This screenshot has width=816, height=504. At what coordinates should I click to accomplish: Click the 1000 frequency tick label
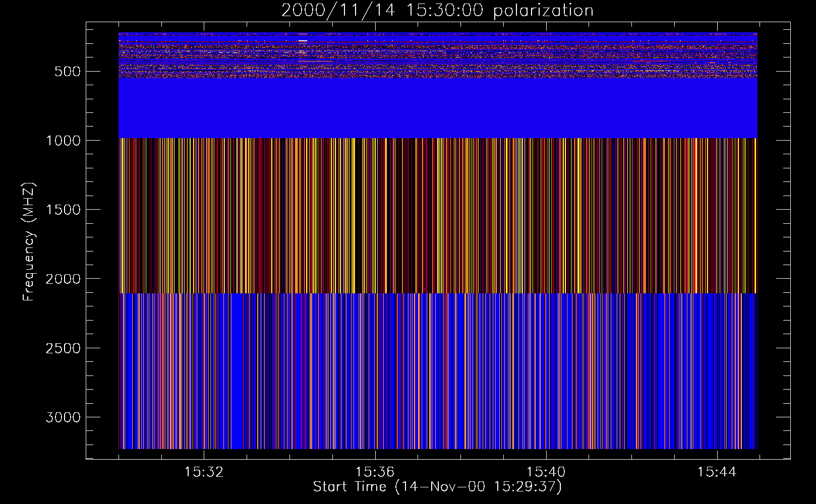tap(63, 141)
